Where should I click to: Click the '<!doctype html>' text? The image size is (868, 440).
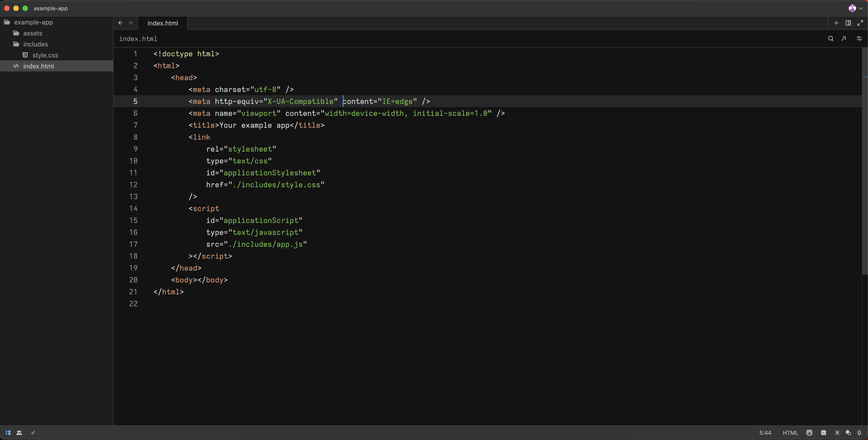[x=186, y=54]
